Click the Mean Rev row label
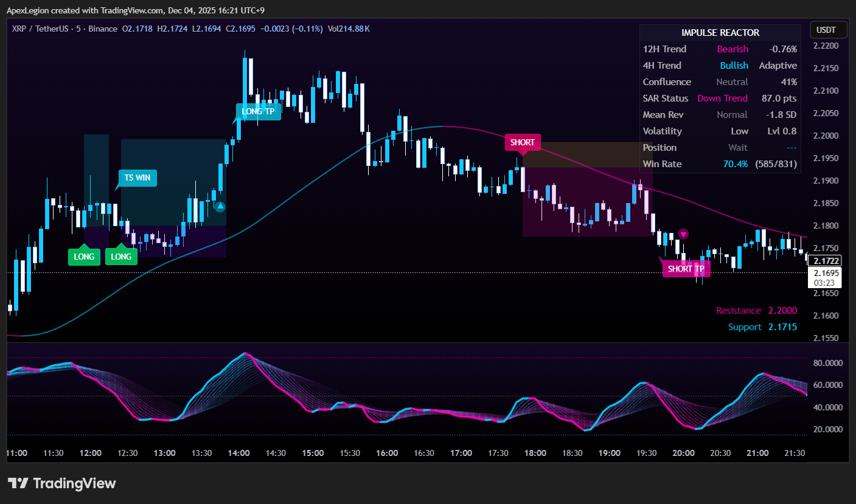Viewport: 856px width, 504px height. (x=663, y=115)
